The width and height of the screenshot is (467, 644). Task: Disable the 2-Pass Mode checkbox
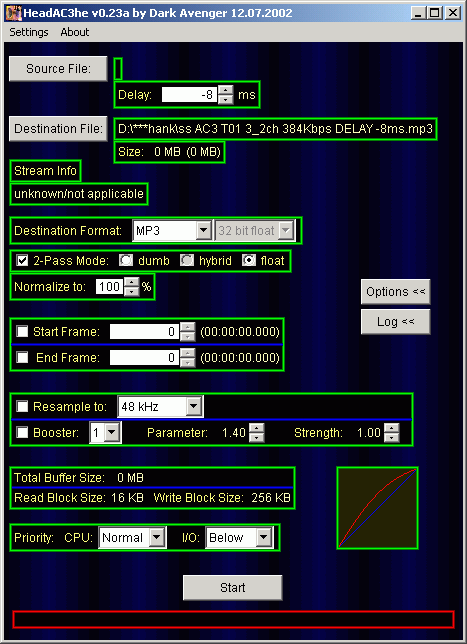22,260
